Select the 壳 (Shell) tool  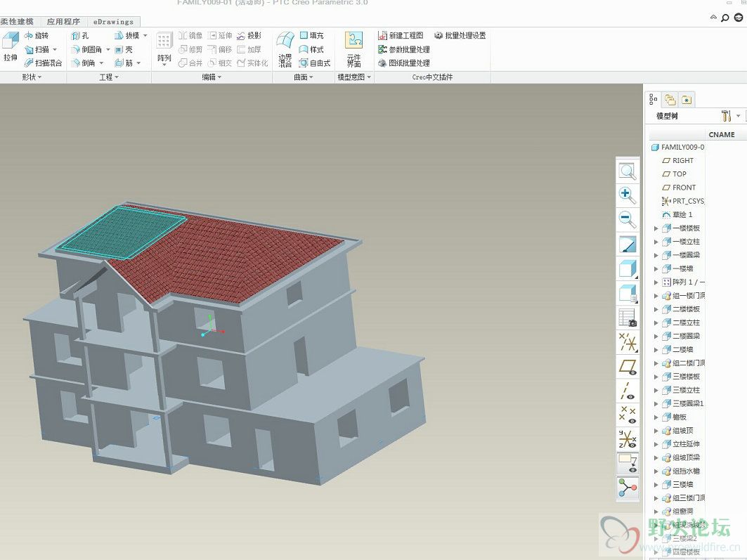(x=124, y=49)
